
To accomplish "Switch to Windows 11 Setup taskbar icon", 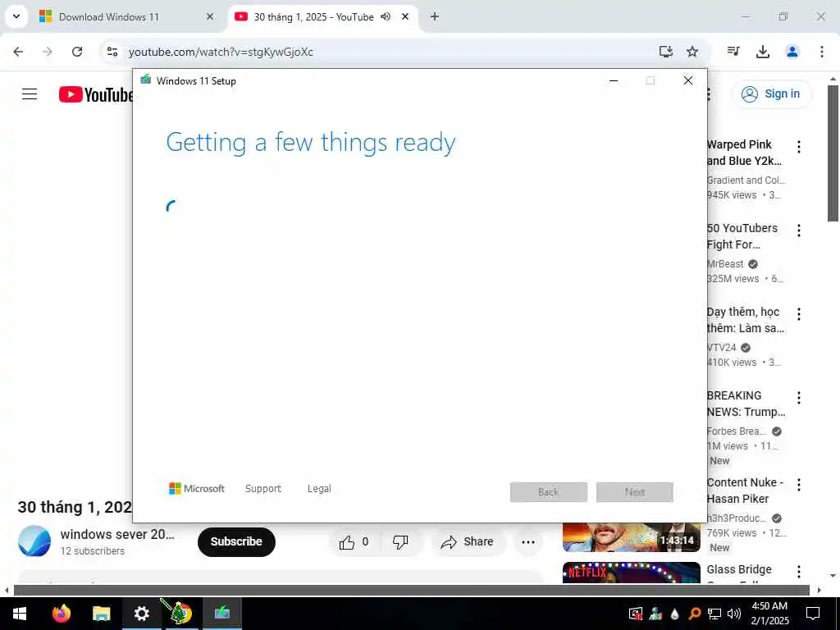I will [x=221, y=614].
